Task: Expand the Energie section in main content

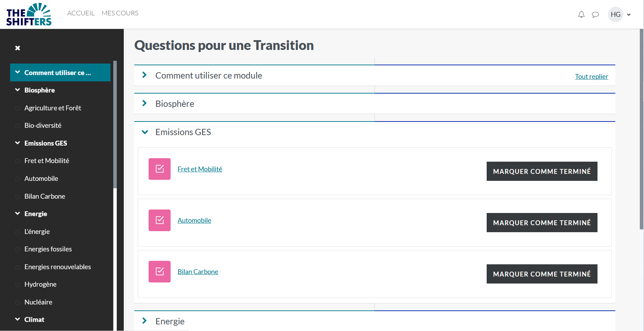Action: (144, 321)
